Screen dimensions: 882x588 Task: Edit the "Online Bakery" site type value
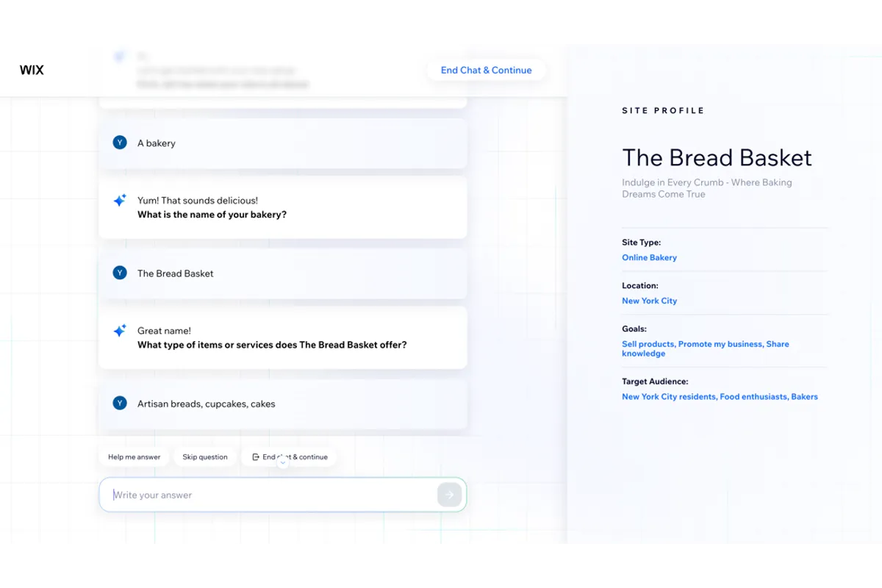(649, 258)
